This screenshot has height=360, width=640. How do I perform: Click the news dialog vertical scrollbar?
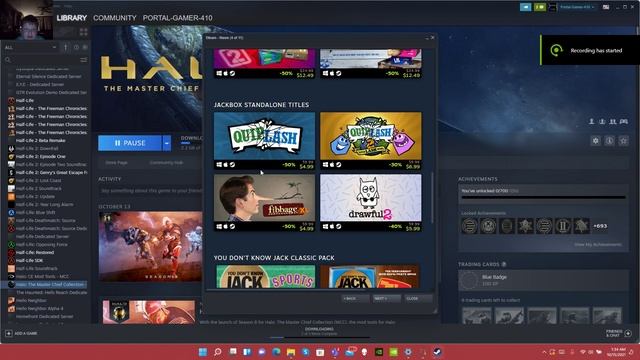(432, 198)
